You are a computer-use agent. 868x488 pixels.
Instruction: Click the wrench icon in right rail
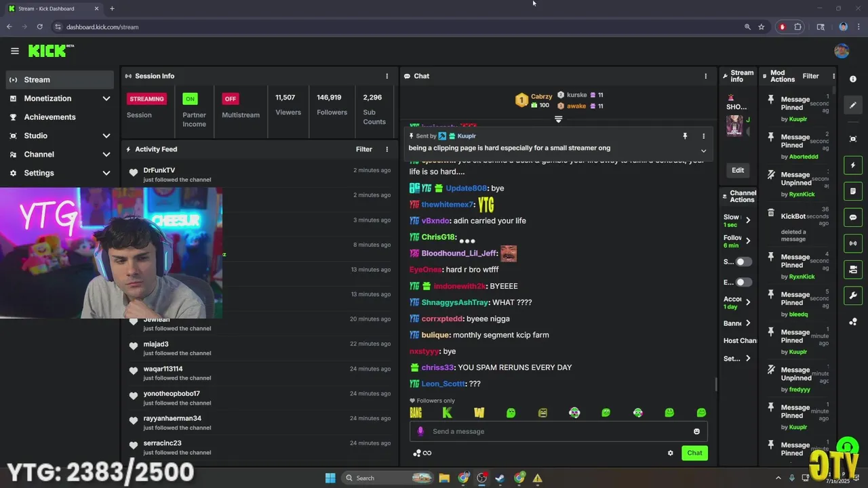click(853, 296)
